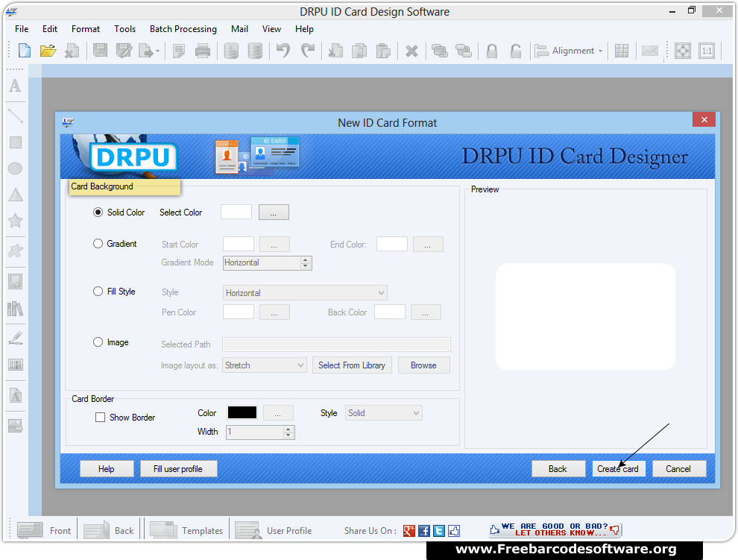
Task: Click the New document toolbar icon
Action: click(x=24, y=51)
